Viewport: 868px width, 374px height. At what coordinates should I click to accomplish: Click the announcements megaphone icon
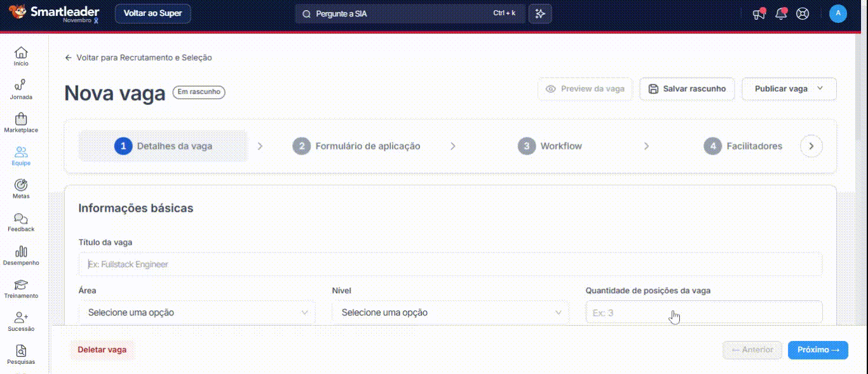point(759,14)
